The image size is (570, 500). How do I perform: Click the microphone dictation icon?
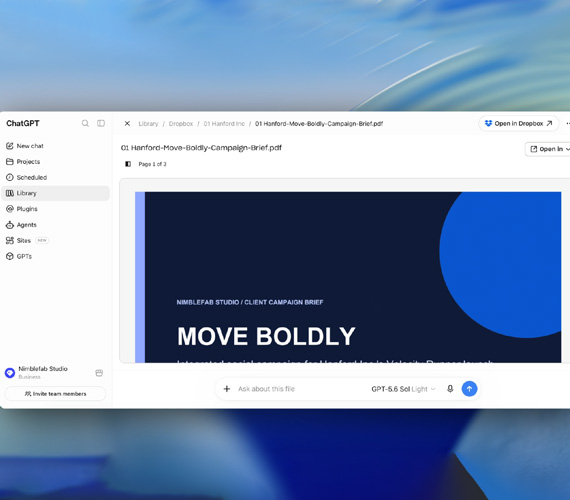[450, 389]
